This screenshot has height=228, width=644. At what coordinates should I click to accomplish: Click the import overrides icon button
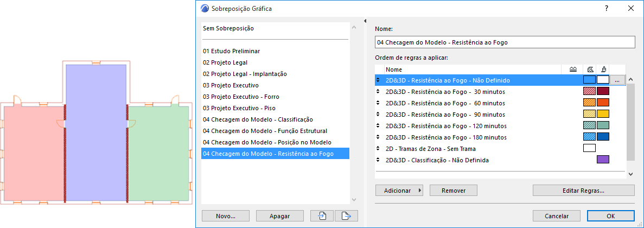pyautogui.click(x=322, y=216)
